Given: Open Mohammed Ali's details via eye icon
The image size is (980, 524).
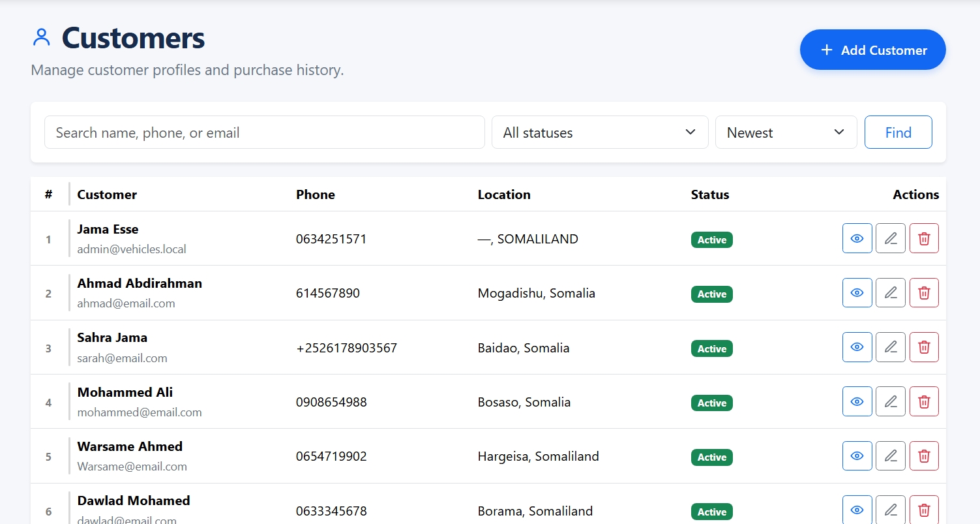Looking at the screenshot, I should [857, 401].
